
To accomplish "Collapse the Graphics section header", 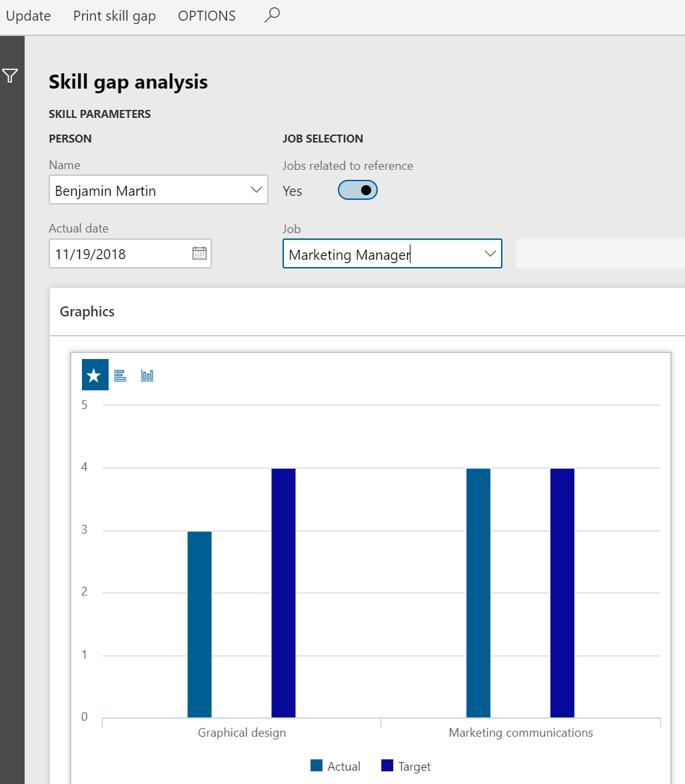I will click(x=87, y=312).
